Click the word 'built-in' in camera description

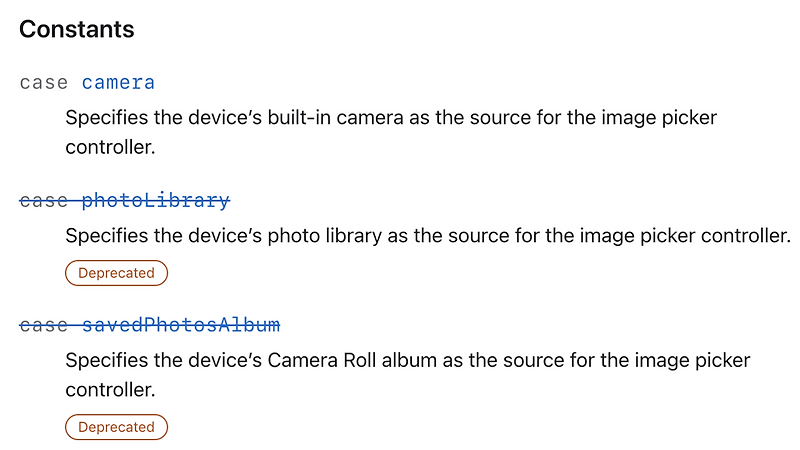pyautogui.click(x=299, y=117)
